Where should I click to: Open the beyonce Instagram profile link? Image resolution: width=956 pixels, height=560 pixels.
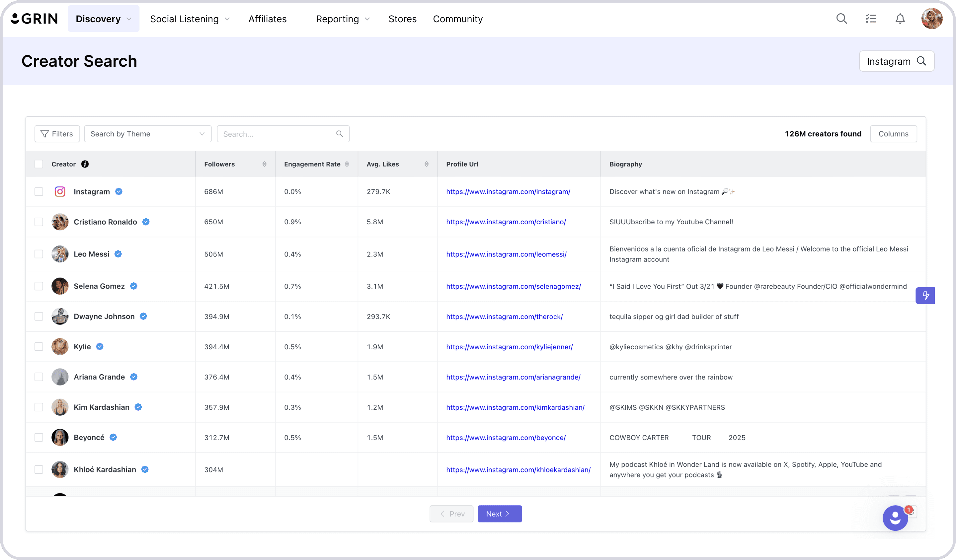pyautogui.click(x=506, y=438)
